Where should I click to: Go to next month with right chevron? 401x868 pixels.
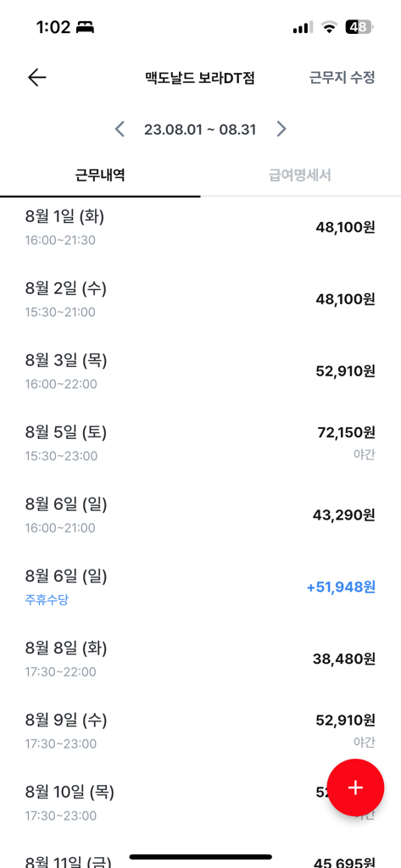tap(281, 129)
